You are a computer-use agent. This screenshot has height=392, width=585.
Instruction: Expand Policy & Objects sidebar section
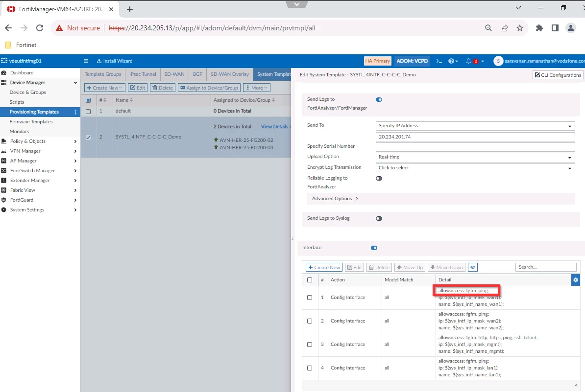click(75, 141)
